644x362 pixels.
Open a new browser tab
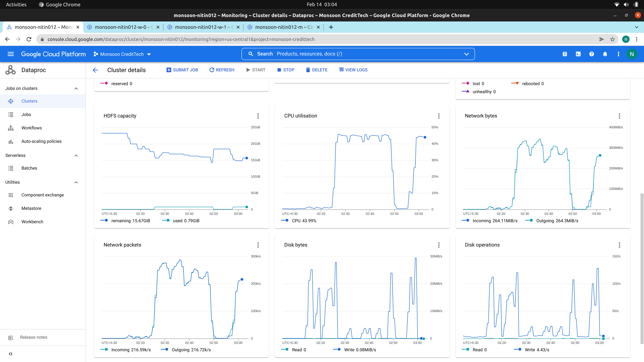pos(331,27)
